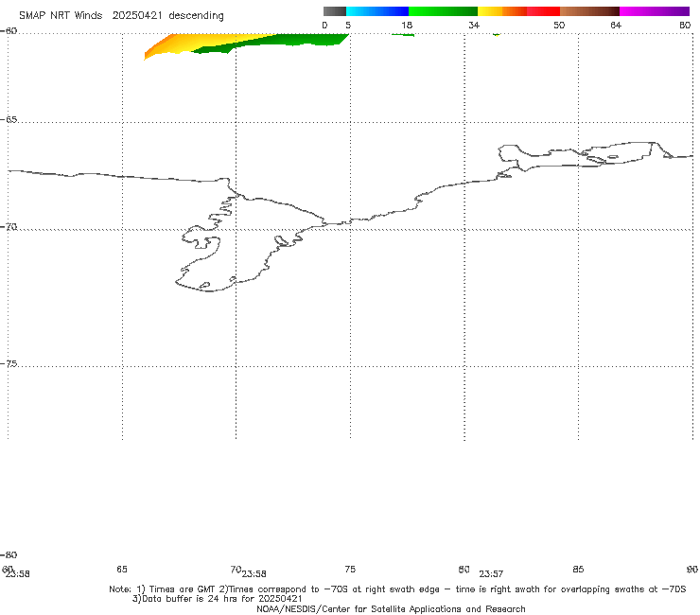The image size is (700, 615).
Task: Click the NOAA/NESDIS credit line
Action: 391,608
